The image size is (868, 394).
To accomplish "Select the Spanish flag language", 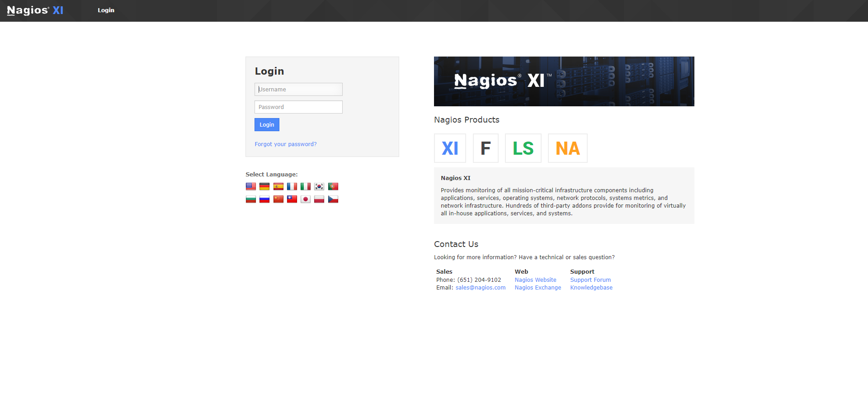I will 278,186.
